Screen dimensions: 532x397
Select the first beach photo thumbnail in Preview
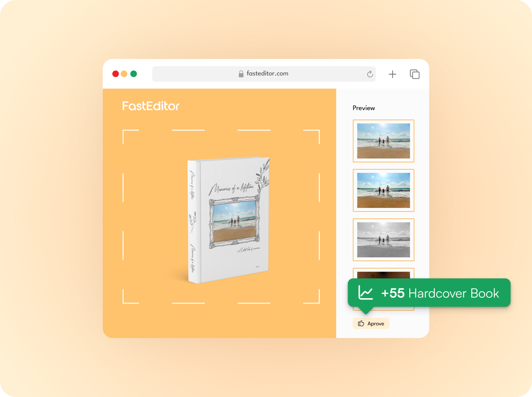click(383, 141)
